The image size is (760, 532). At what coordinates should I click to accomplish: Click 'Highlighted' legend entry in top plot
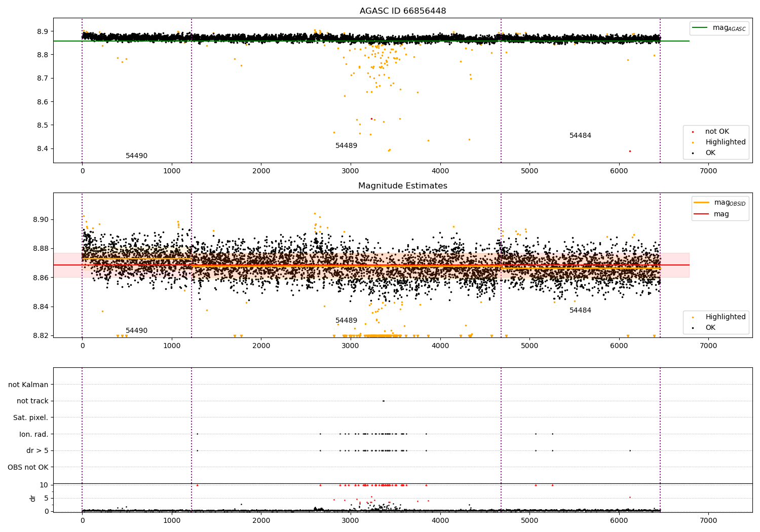719,142
